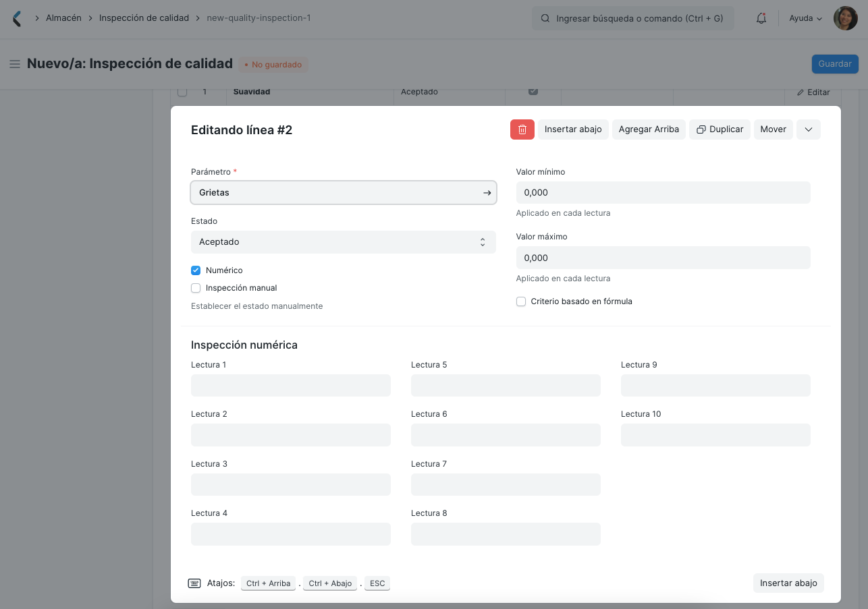Follow the Grietas parameter link arrow
The image size is (868, 609).
(x=487, y=193)
